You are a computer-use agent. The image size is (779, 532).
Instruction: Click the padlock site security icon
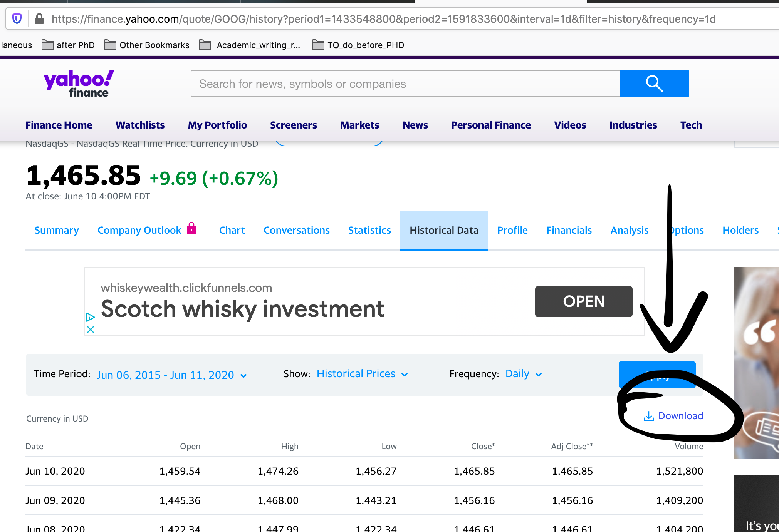coord(39,18)
